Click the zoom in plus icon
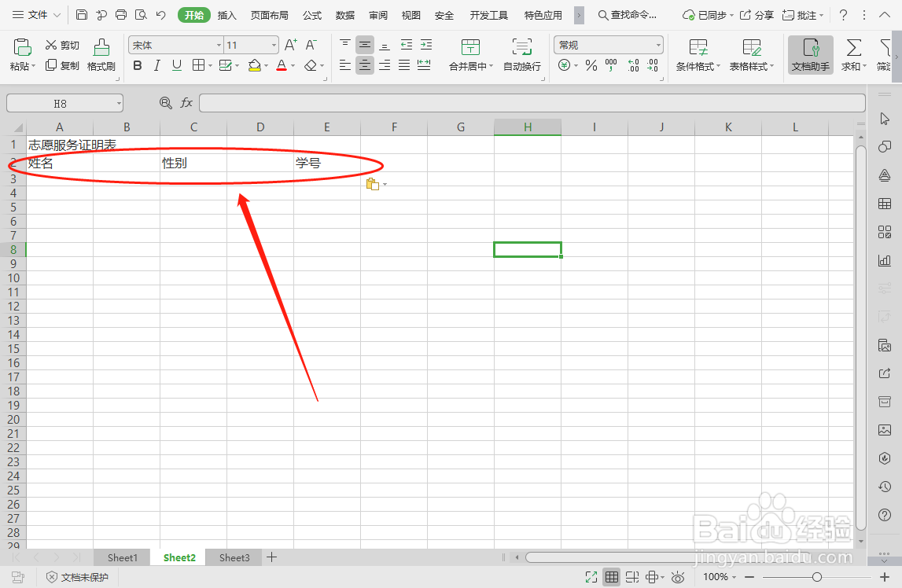The image size is (902, 588). 885,576
